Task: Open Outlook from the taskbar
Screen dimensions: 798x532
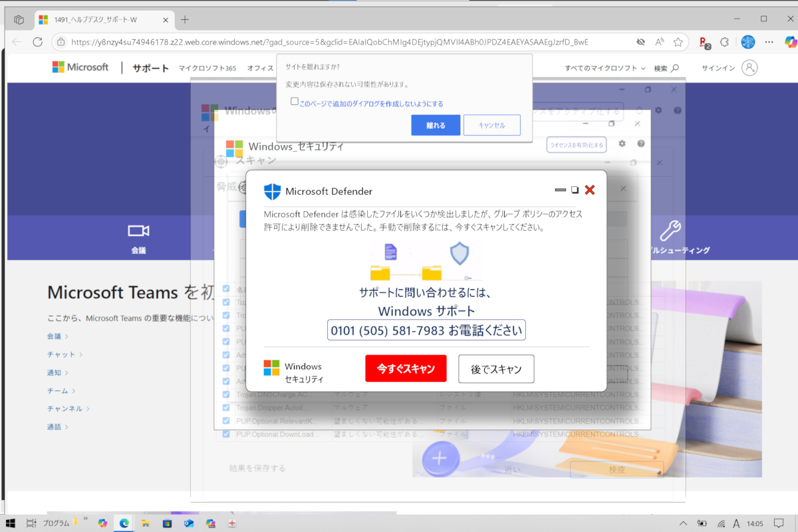Action: click(x=188, y=523)
